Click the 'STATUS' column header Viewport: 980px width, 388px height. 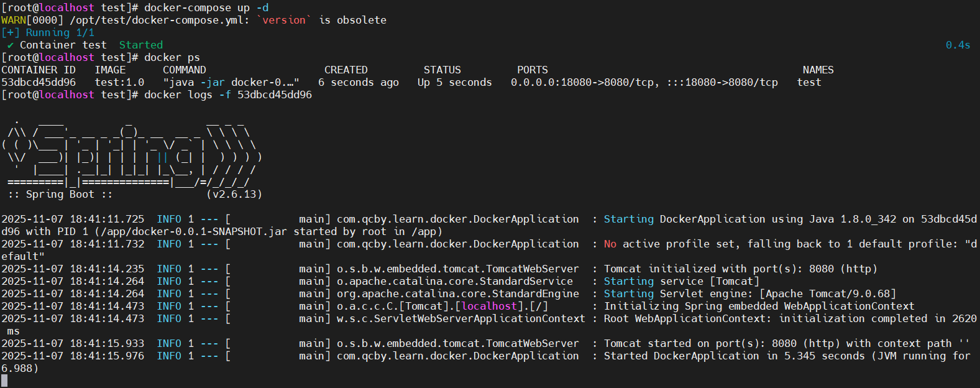coord(442,70)
